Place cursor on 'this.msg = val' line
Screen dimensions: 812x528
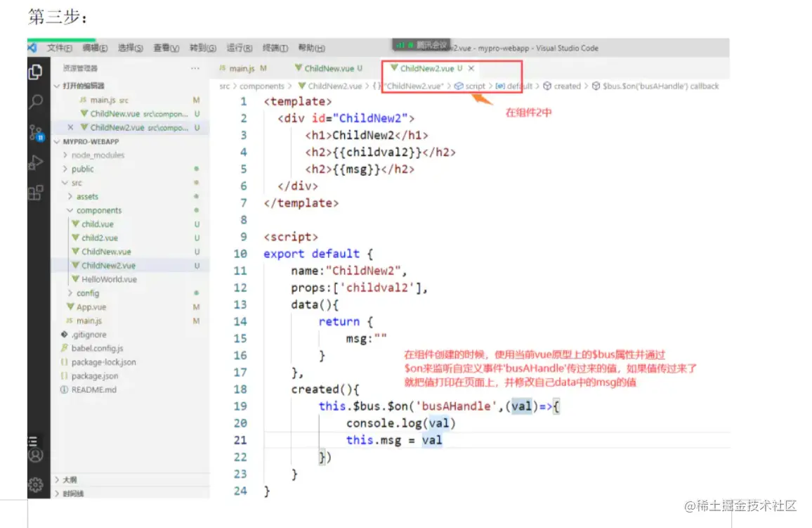(394, 440)
